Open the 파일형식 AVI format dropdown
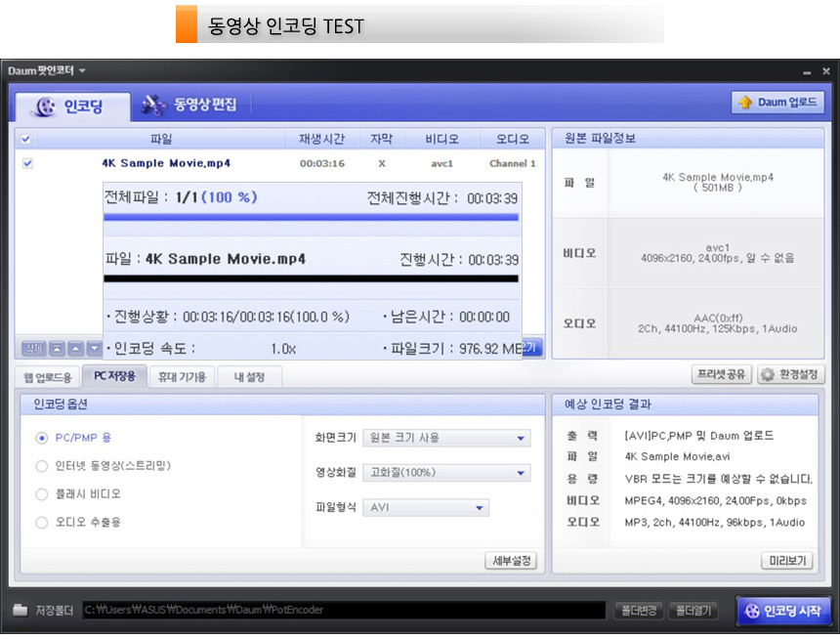 pyautogui.click(x=425, y=507)
